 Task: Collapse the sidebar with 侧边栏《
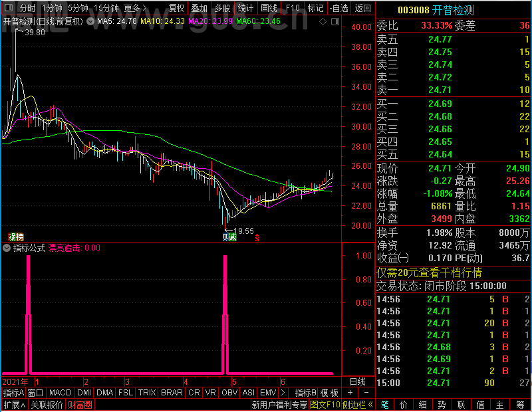pyautogui.click(x=358, y=405)
